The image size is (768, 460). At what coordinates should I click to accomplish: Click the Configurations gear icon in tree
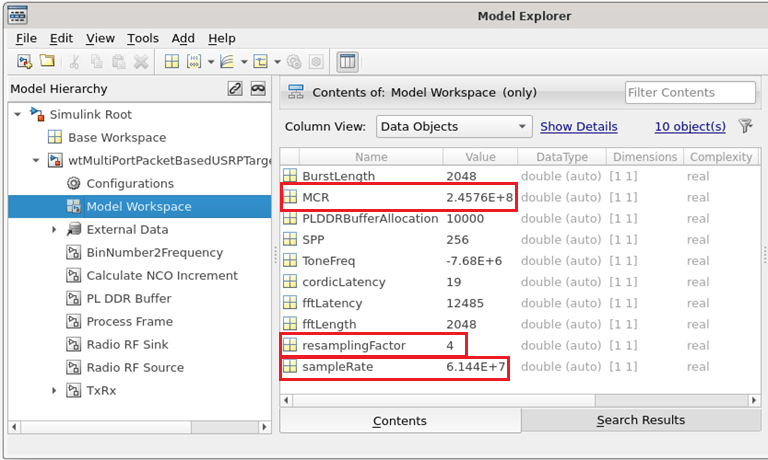(x=73, y=184)
